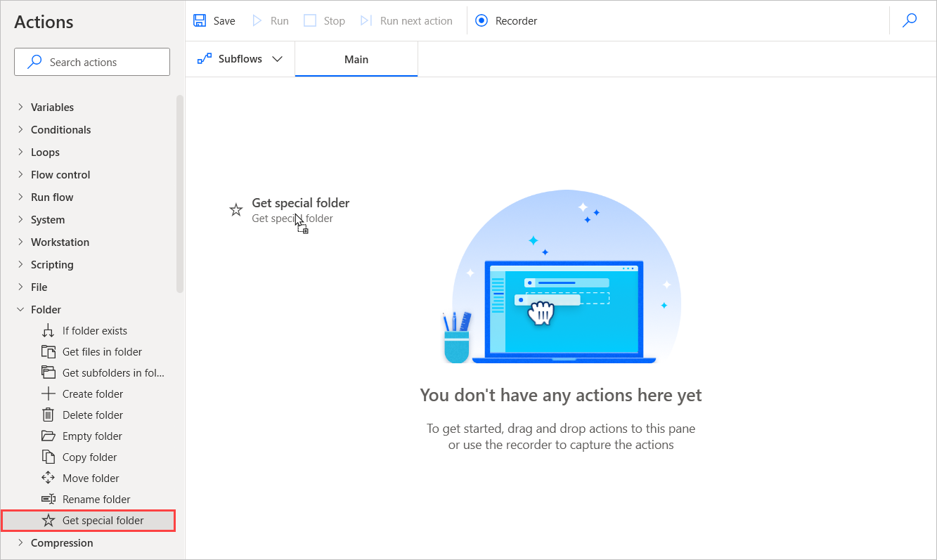Click the Stop square icon
Image resolution: width=937 pixels, height=560 pixels.
pos(310,20)
